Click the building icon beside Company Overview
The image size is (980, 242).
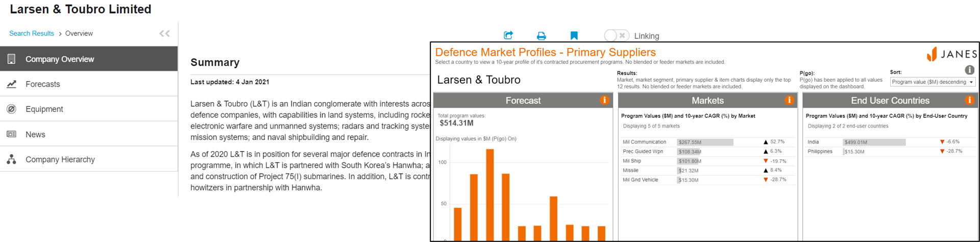[x=11, y=59]
